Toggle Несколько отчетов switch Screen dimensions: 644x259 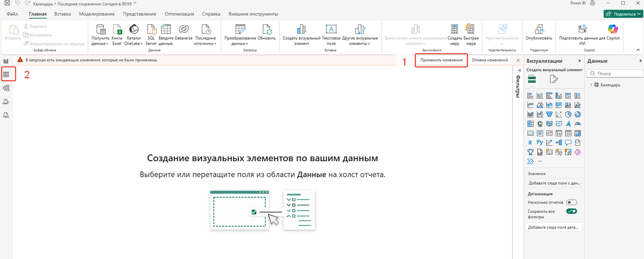point(572,203)
